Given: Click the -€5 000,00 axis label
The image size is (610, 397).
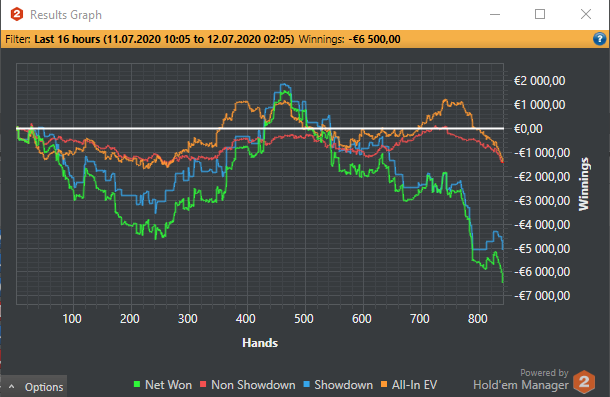Looking at the screenshot, I should pos(542,248).
